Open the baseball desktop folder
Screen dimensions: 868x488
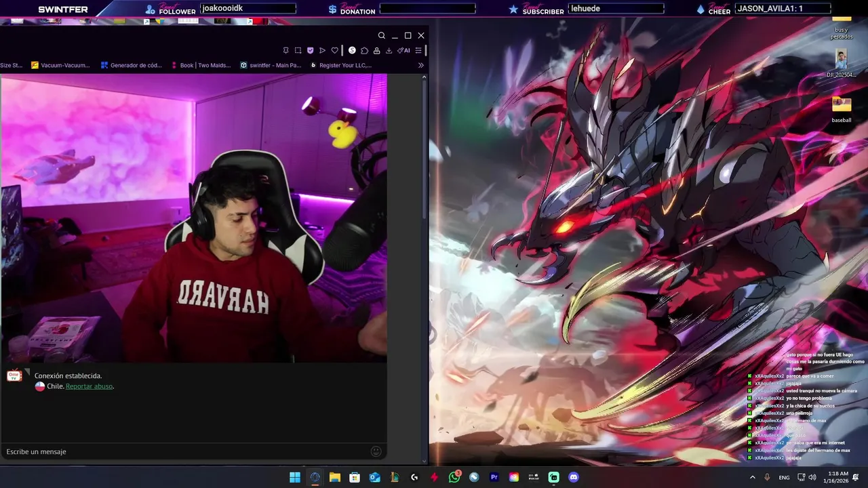click(x=842, y=110)
